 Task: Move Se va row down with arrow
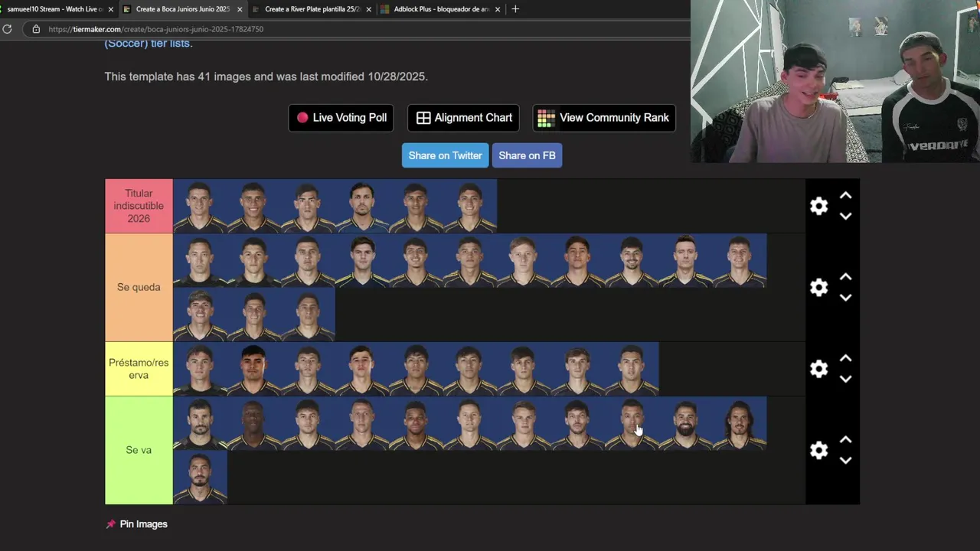click(x=845, y=461)
